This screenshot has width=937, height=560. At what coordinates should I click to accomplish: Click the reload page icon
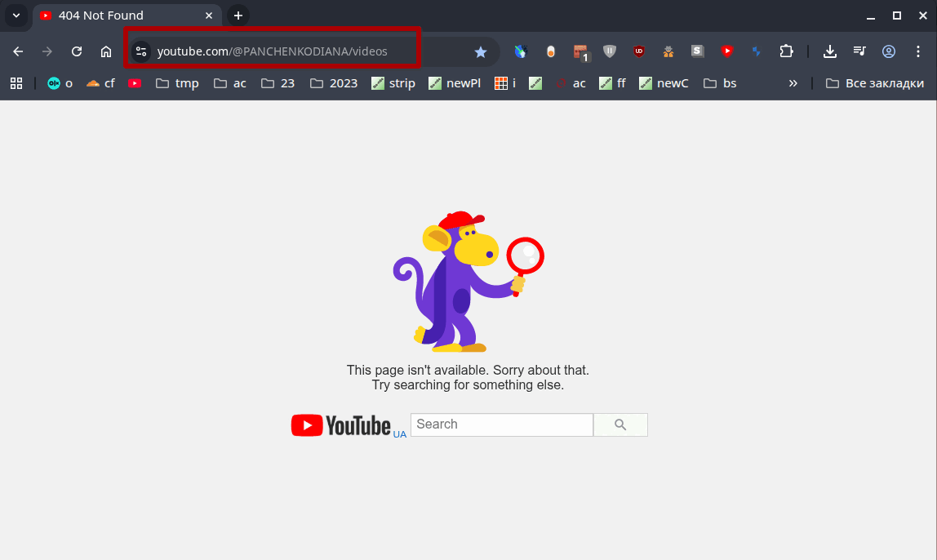77,51
